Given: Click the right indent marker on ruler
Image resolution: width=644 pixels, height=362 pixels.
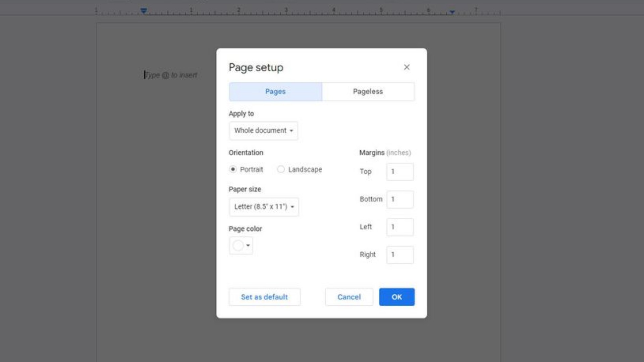Looking at the screenshot, I should point(452,12).
